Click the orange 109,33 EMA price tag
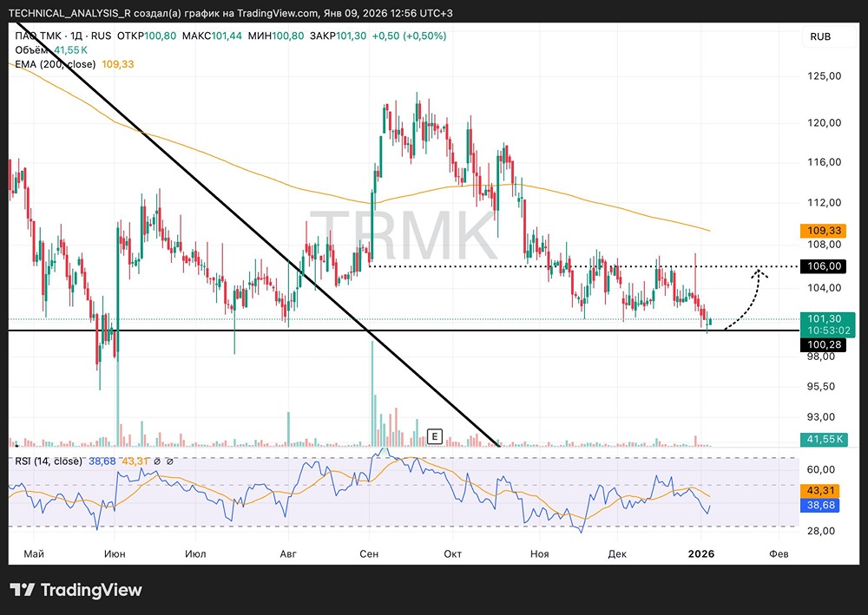This screenshot has height=615, width=868. 824,231
